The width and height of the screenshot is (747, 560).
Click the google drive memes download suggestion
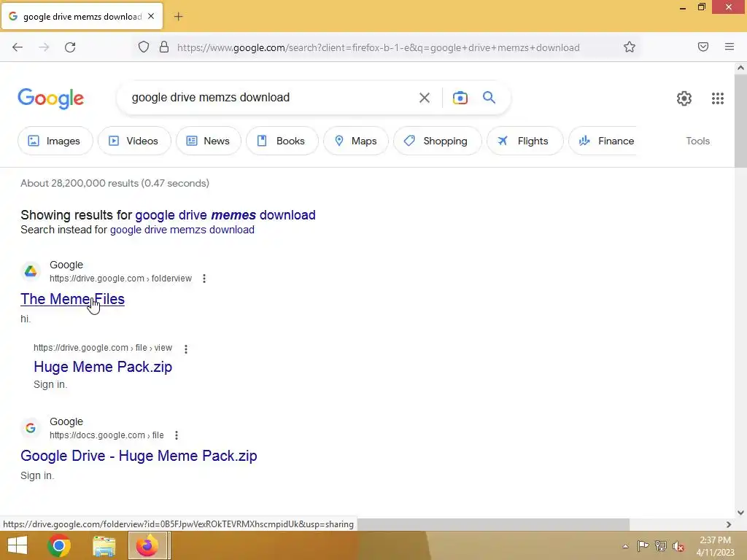pyautogui.click(x=225, y=215)
